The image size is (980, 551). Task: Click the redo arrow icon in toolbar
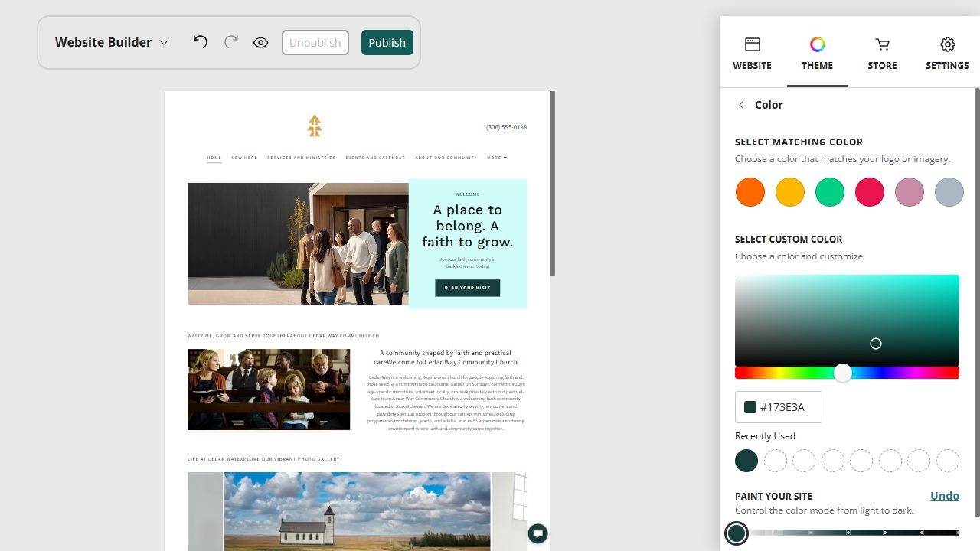tap(230, 42)
